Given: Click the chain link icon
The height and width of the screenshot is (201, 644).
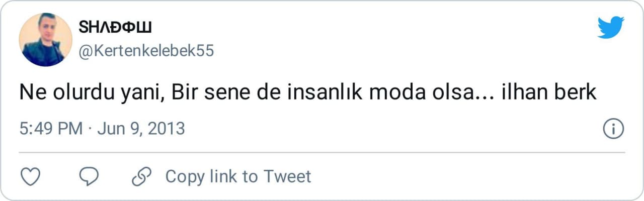Looking at the screenshot, I should point(141,176).
